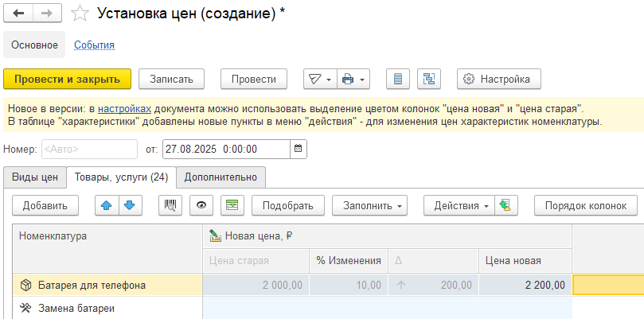644x319 pixels.
Task: Switch to the Виды цен tab
Action: point(33,177)
